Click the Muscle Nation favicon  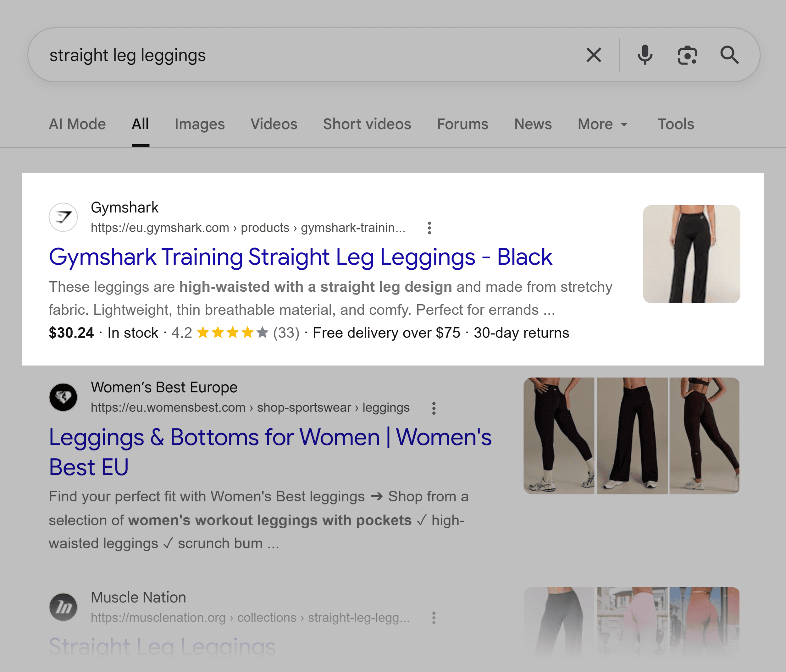pos(63,607)
